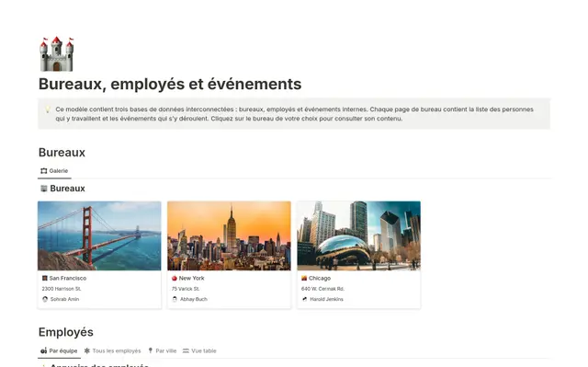Click the page title Bureaux, employés et événements
The width and height of the screenshot is (588, 367).
coord(170,84)
